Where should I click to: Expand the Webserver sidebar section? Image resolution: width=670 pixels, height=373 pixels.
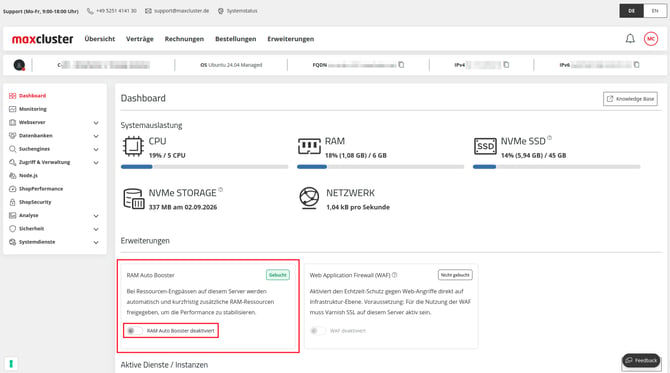coord(96,123)
